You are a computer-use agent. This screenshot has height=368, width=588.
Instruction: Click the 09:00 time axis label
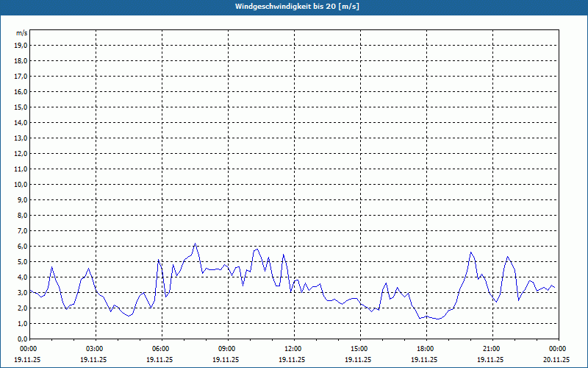coord(227,348)
